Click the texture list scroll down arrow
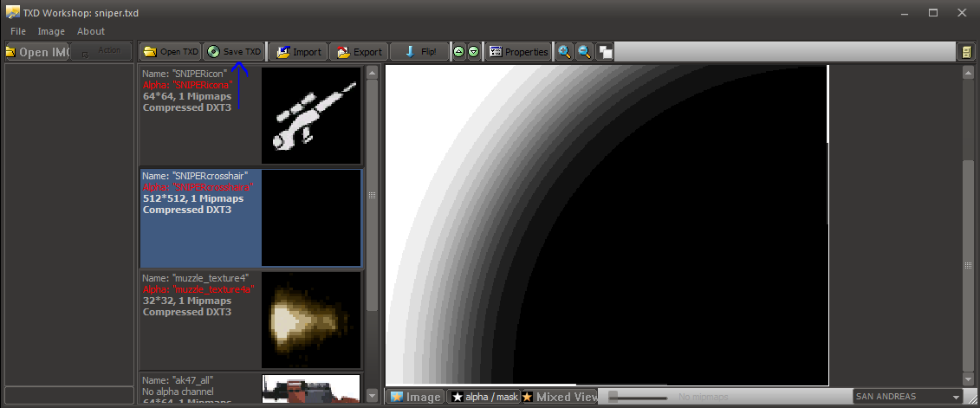 click(x=373, y=396)
